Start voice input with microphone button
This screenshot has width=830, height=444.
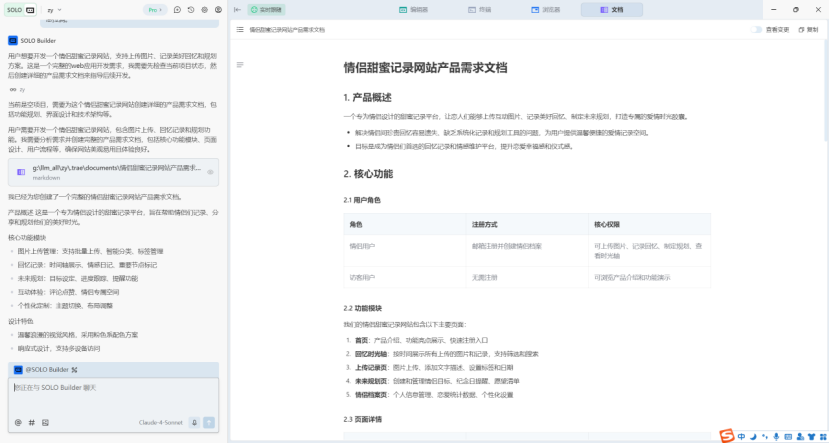[x=194, y=422]
